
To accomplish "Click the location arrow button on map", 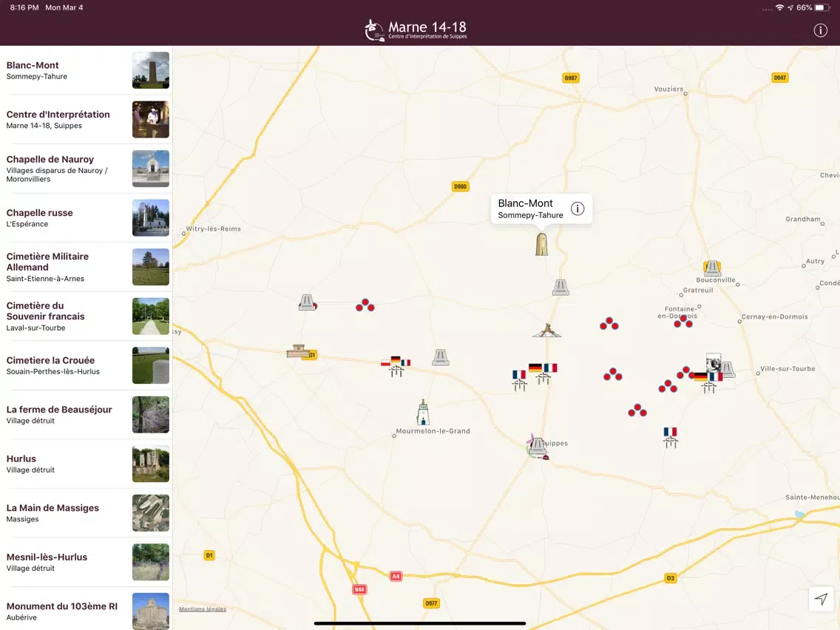I will (821, 598).
